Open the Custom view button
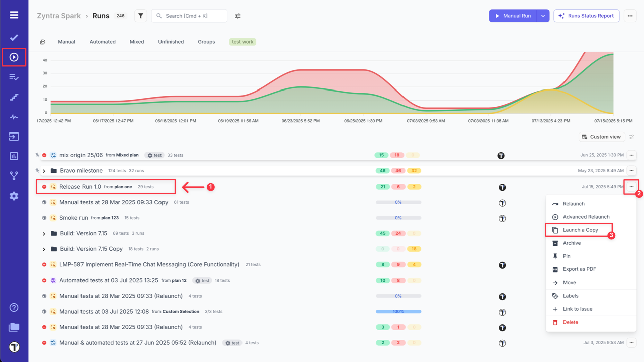644x362 pixels. (x=602, y=136)
